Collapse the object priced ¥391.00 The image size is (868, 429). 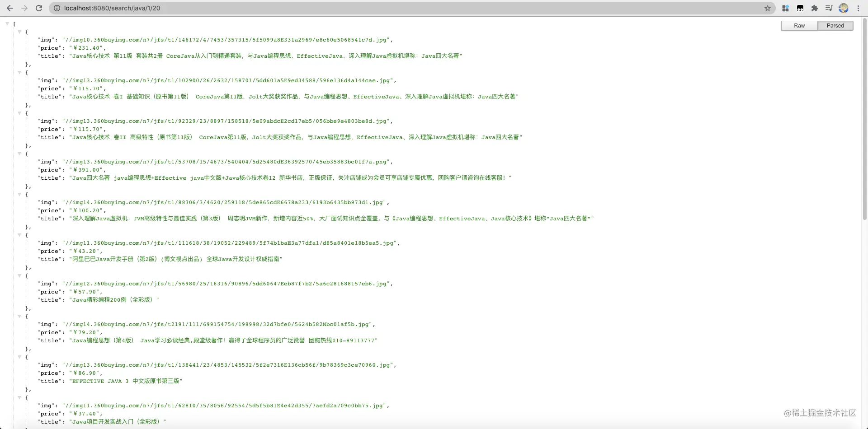click(x=19, y=154)
